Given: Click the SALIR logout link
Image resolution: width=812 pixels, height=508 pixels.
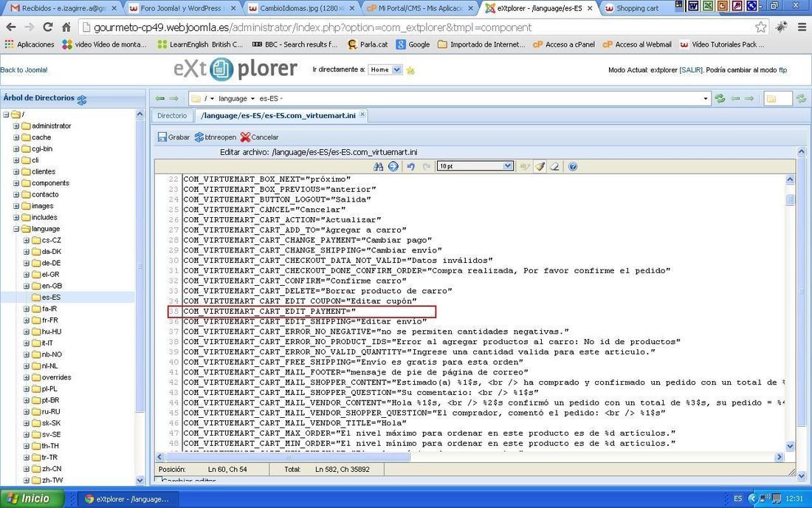Looking at the screenshot, I should (691, 70).
